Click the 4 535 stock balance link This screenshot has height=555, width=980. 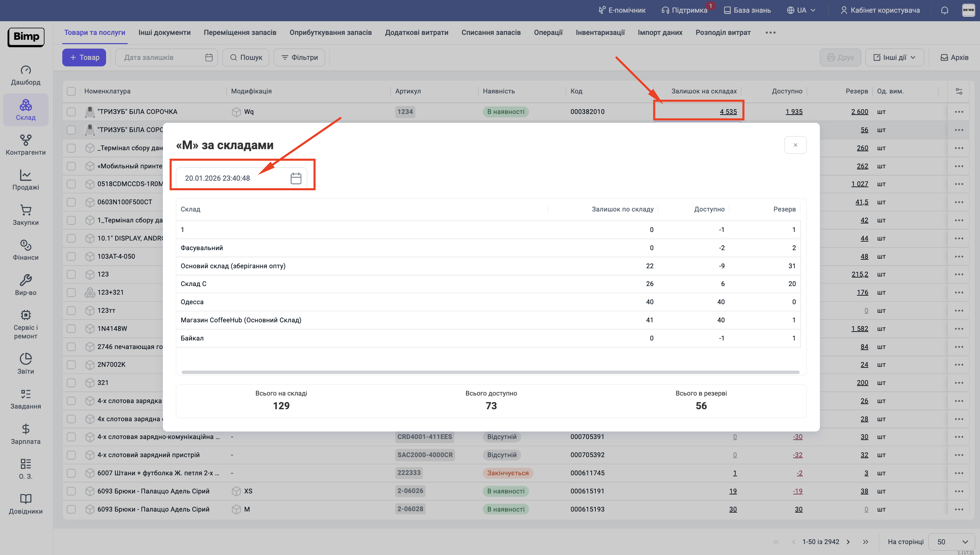coord(728,112)
